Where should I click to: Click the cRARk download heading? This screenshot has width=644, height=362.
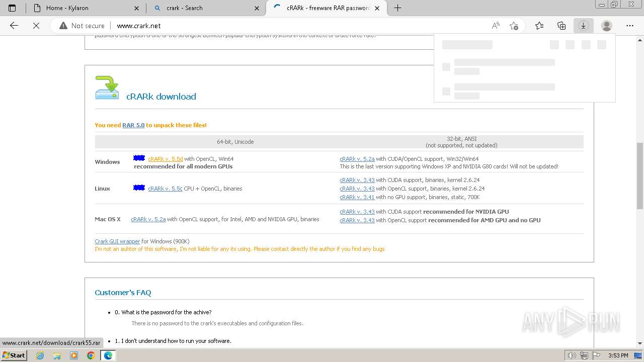[x=161, y=97]
